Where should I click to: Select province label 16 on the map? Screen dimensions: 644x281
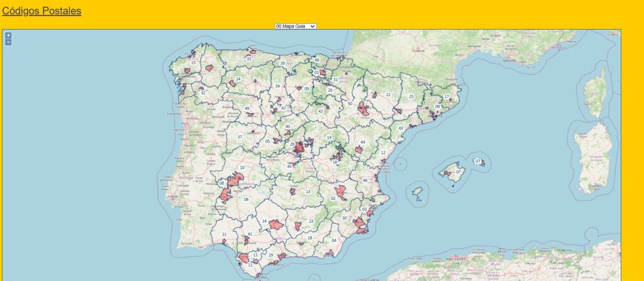point(335,162)
